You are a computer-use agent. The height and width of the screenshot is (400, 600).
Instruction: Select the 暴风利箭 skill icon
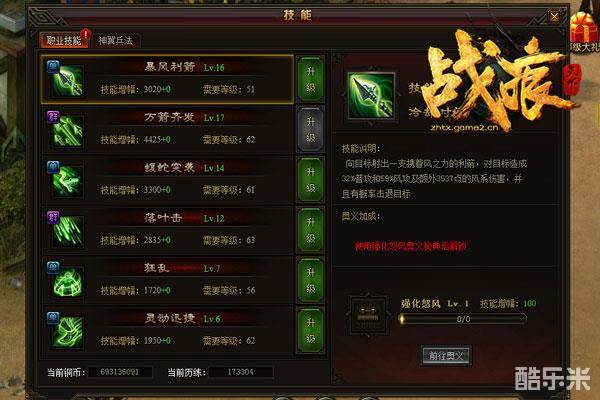[x=68, y=80]
